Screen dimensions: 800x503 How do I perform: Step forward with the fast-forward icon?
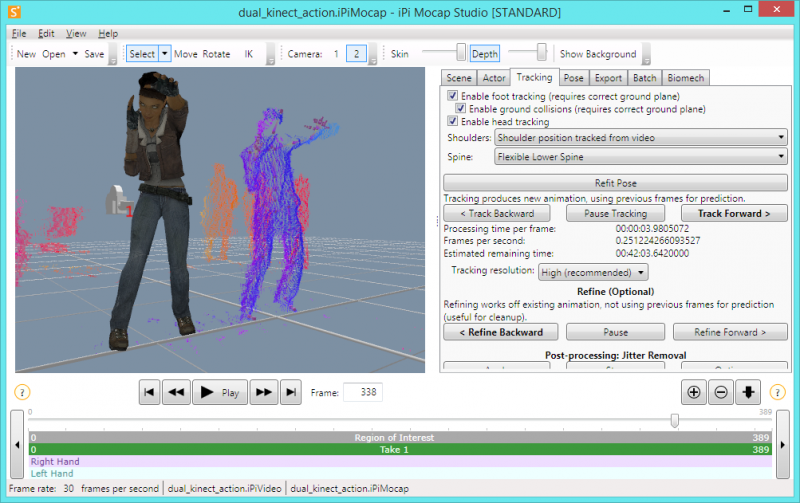click(x=264, y=392)
